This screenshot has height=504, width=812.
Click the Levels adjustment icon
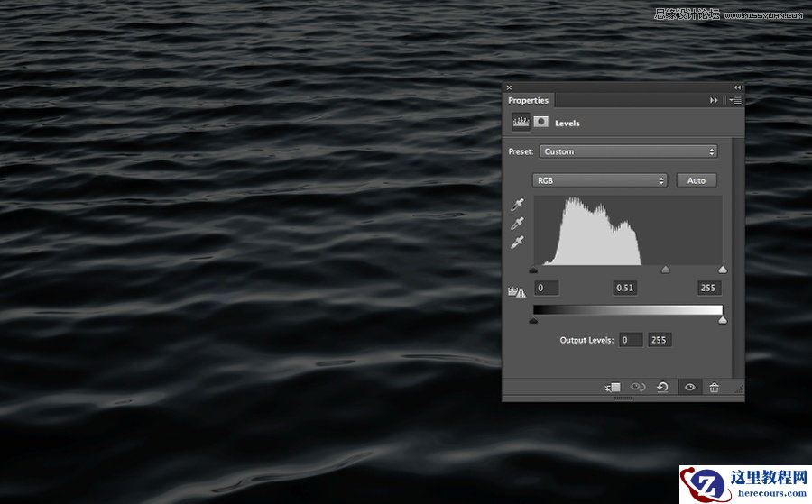(x=521, y=122)
